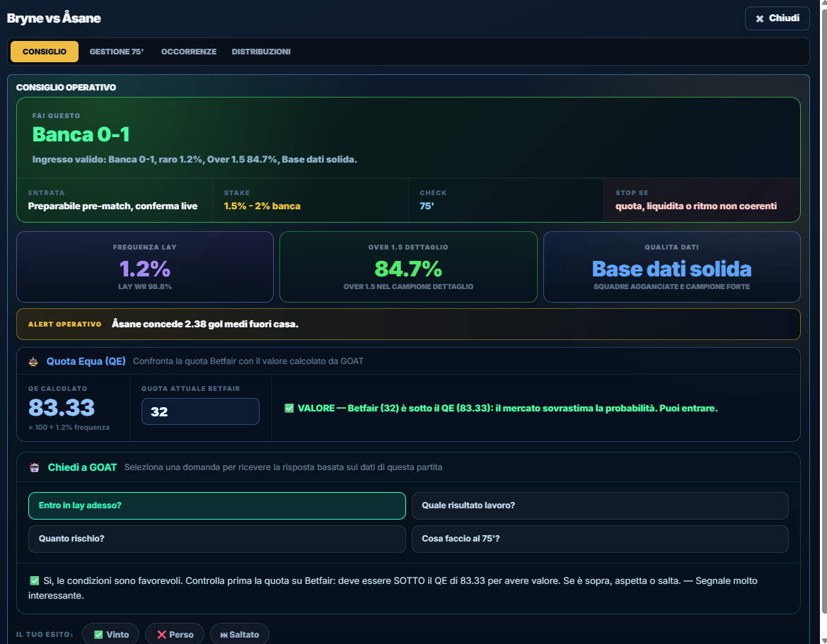Click the 'Quota Equa (QE)' heading
This screenshot has width=827, height=644.
86,361
